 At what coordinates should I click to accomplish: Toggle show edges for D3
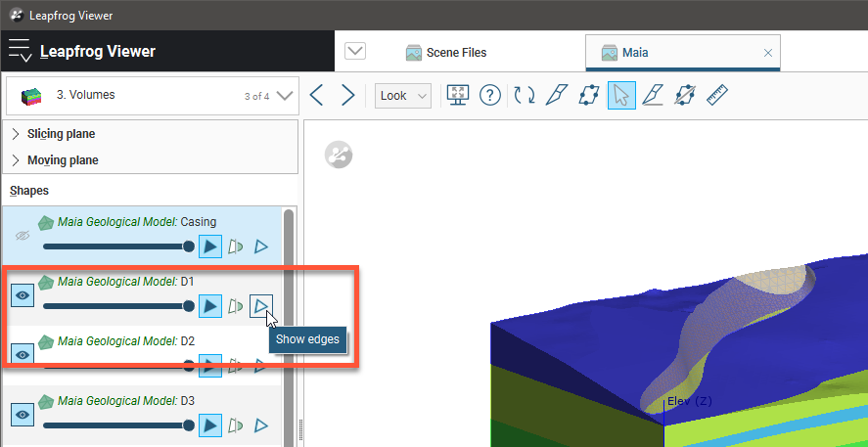tap(261, 425)
